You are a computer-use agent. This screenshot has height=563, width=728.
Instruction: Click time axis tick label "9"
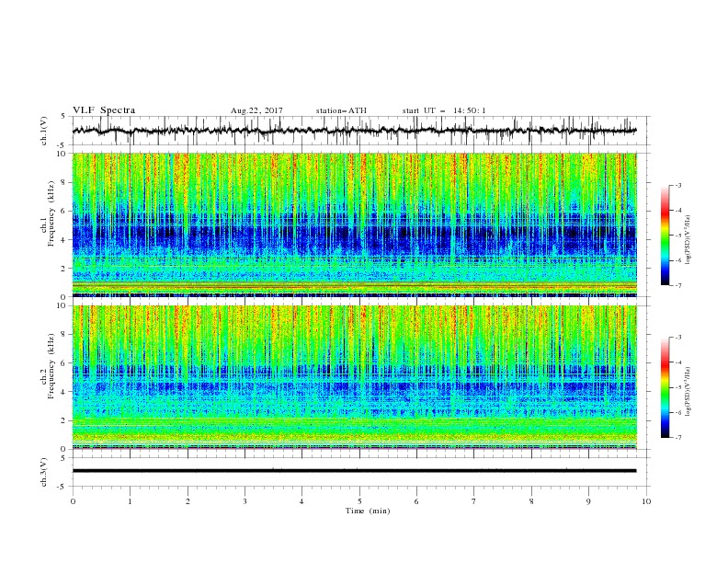pos(588,501)
